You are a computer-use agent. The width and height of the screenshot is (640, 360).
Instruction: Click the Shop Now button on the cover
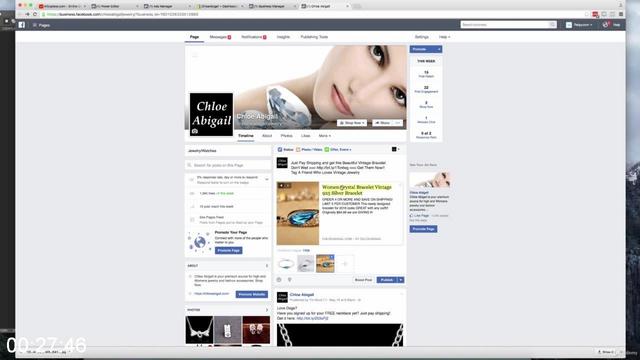[x=352, y=123]
